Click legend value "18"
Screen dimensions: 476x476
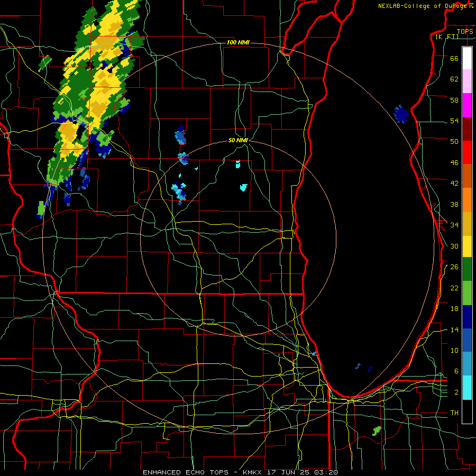[x=454, y=309]
